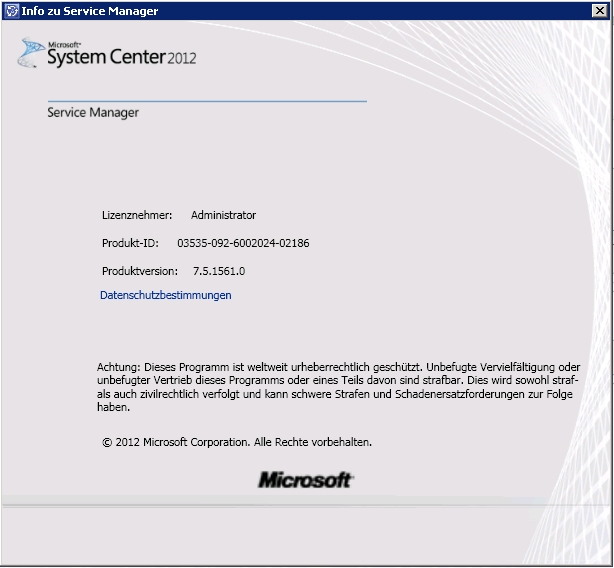This screenshot has width=614, height=568.
Task: Click the Lizenznehmer label
Action: click(x=137, y=215)
